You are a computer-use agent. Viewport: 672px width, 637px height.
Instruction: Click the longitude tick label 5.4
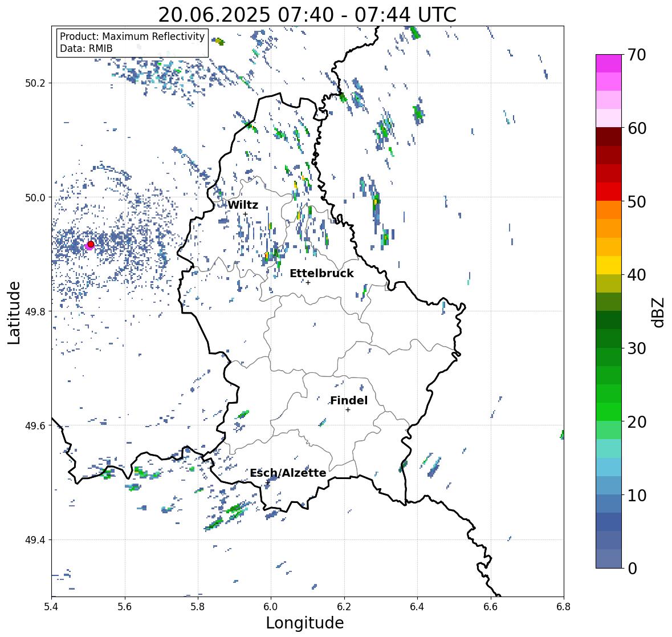coord(51,606)
